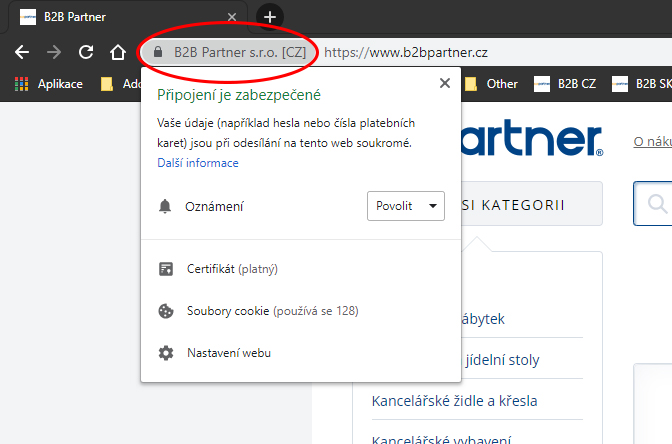Close the B2B Partner tab
672x444 pixels.
232,17
